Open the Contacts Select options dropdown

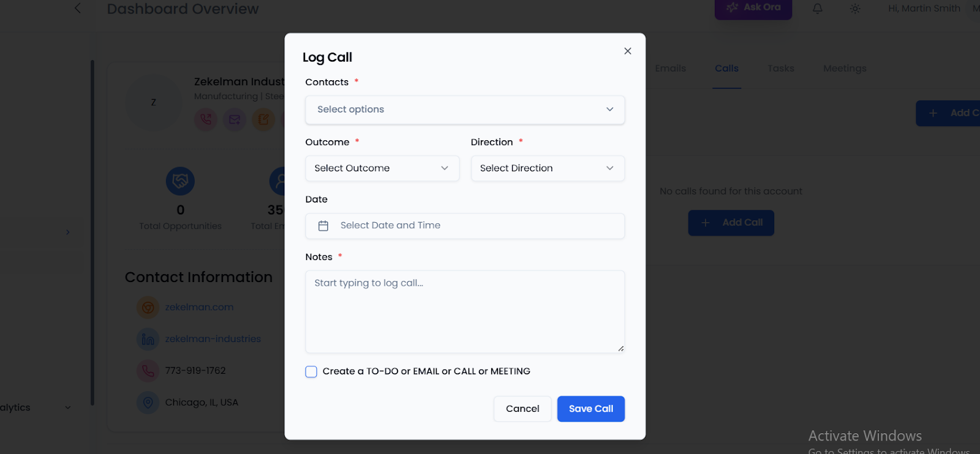point(464,110)
